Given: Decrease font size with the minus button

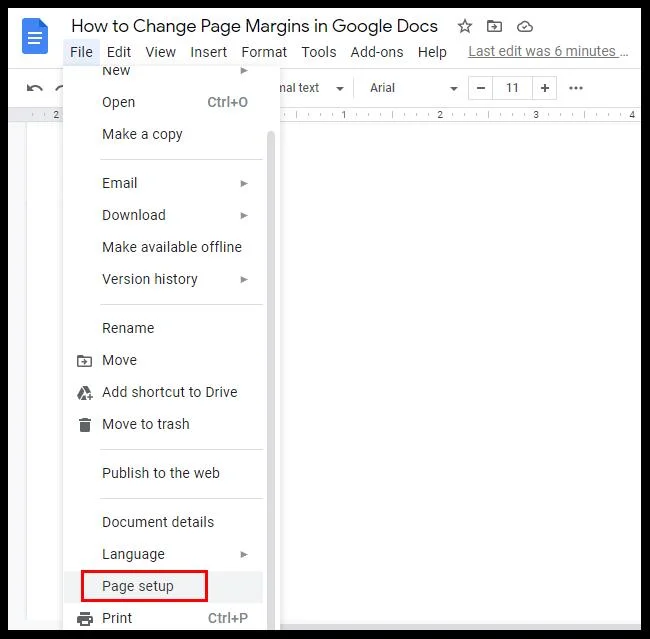Looking at the screenshot, I should pyautogui.click(x=481, y=88).
